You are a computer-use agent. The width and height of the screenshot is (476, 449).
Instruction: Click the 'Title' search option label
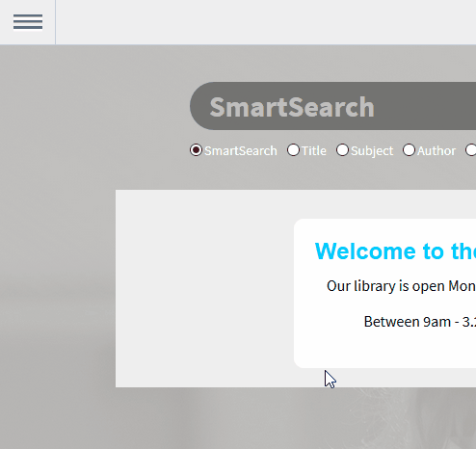pyautogui.click(x=314, y=150)
